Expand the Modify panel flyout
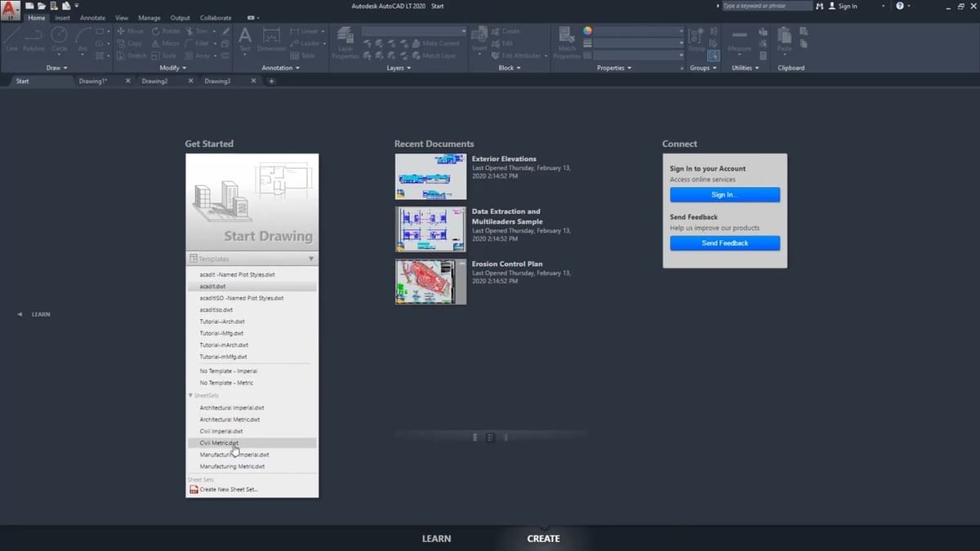This screenshot has height=551, width=980. coord(172,68)
